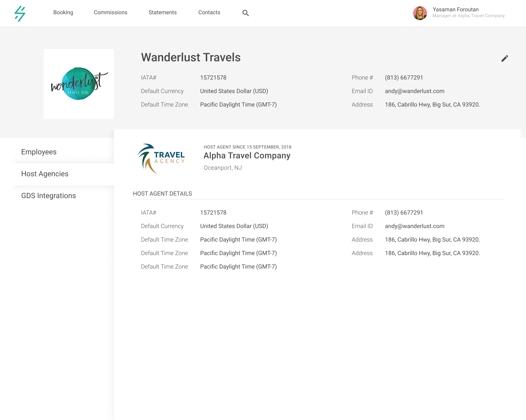Open the Contacts section
Screen dimensions: 526x420
tap(209, 12)
